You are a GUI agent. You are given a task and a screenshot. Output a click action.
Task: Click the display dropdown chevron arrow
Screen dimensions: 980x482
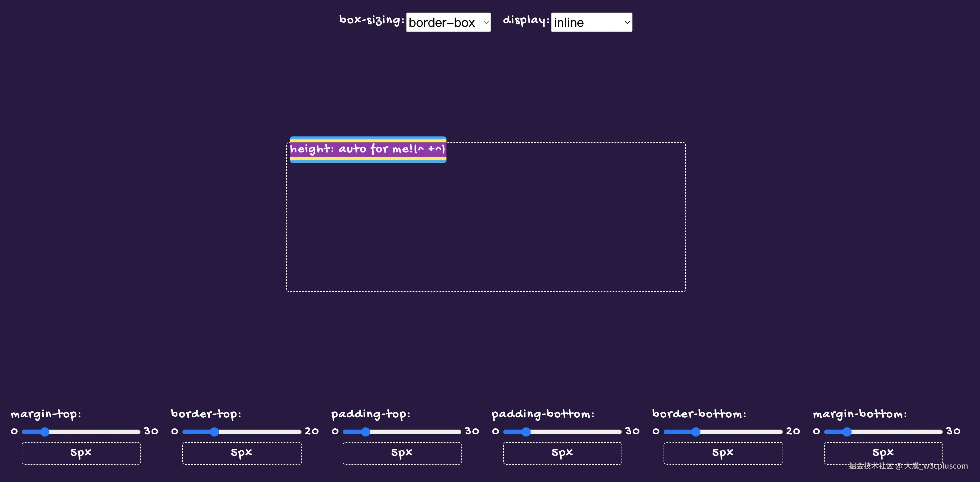pos(627,22)
